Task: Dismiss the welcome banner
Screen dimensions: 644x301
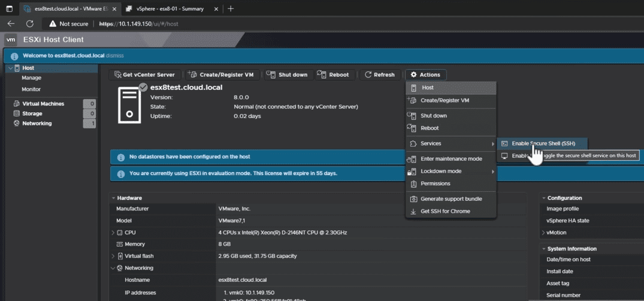Action: tap(114, 56)
